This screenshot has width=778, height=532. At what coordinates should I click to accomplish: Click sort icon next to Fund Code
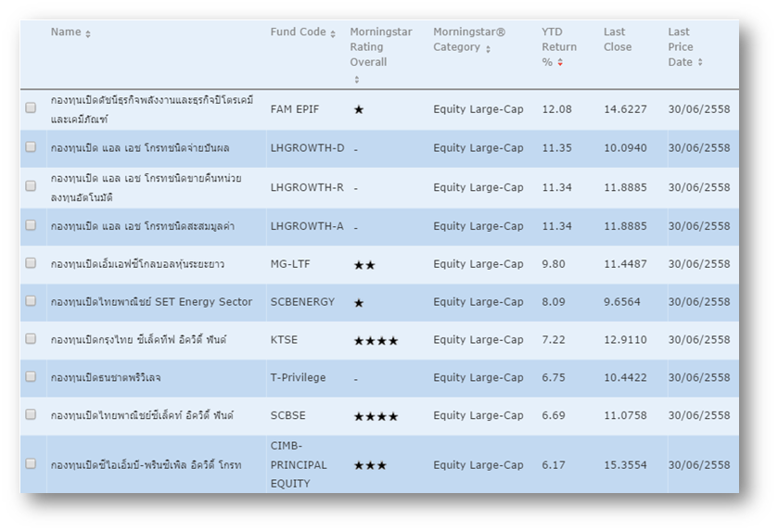click(x=334, y=33)
